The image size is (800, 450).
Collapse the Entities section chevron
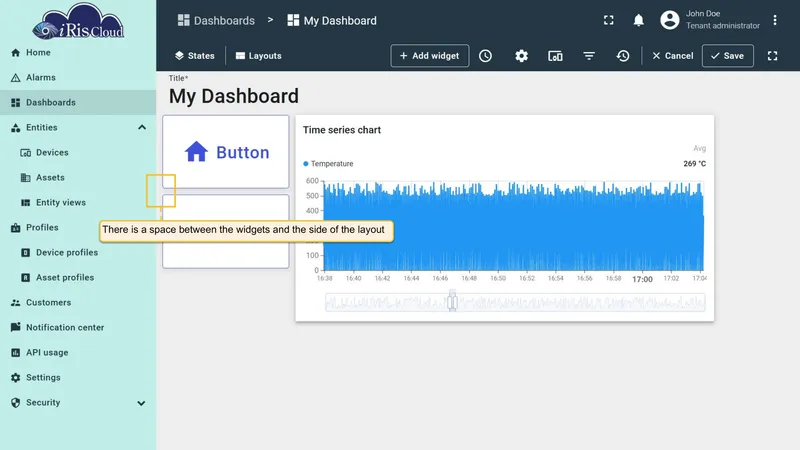click(x=142, y=128)
